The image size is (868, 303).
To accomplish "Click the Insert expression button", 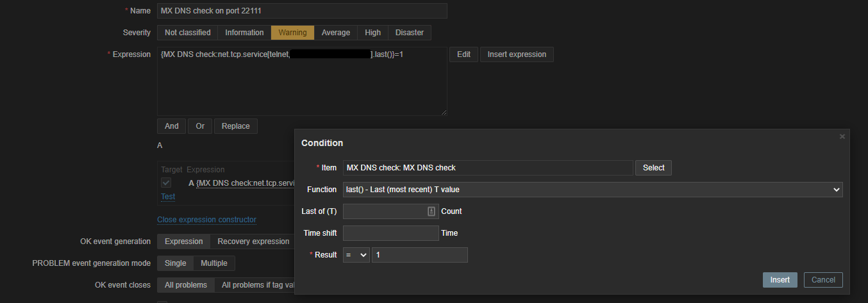I will click(517, 54).
